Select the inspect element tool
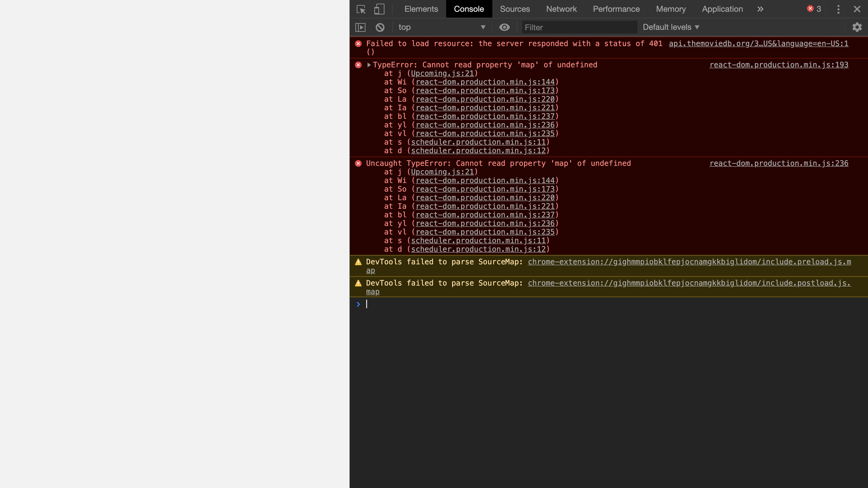Screen dimensions: 868x488 point(361,9)
